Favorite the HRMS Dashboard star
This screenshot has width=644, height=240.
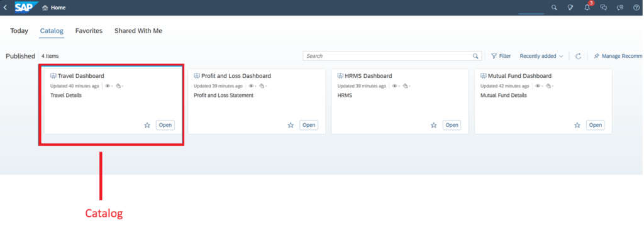[x=434, y=125]
